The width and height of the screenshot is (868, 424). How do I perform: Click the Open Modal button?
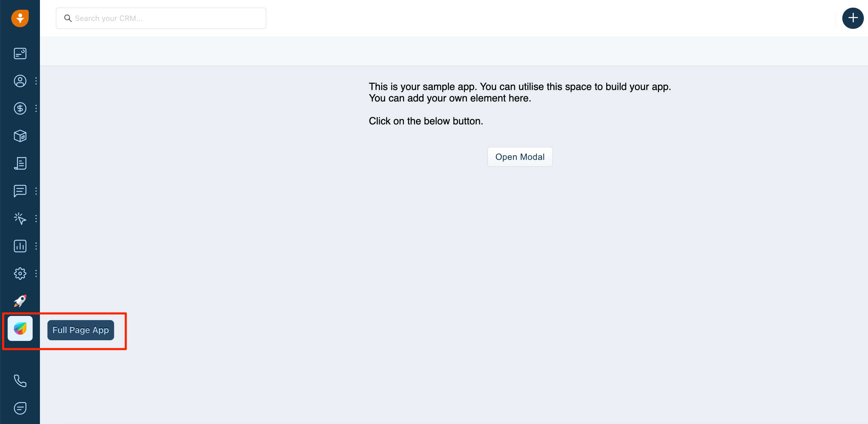[x=520, y=156]
